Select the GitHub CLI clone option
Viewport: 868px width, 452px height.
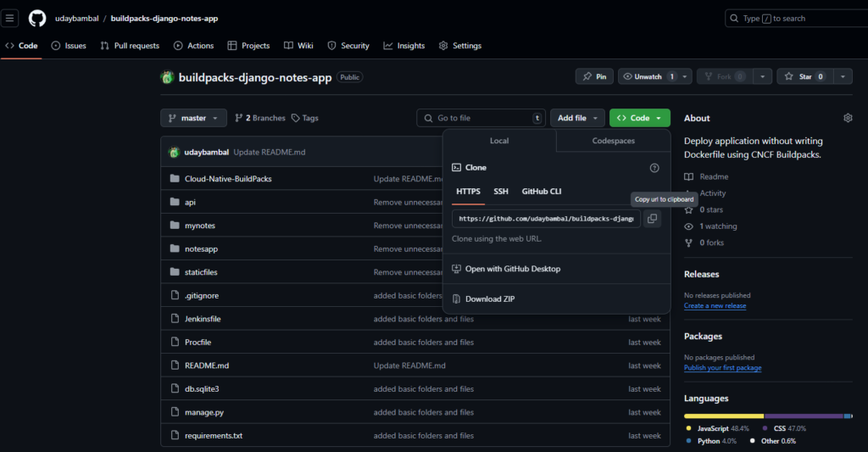542,191
